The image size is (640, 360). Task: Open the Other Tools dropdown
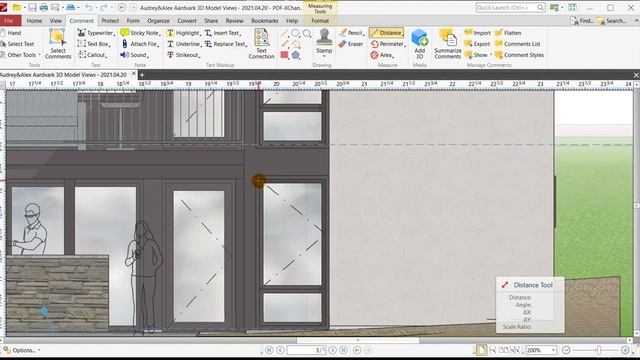point(21,55)
